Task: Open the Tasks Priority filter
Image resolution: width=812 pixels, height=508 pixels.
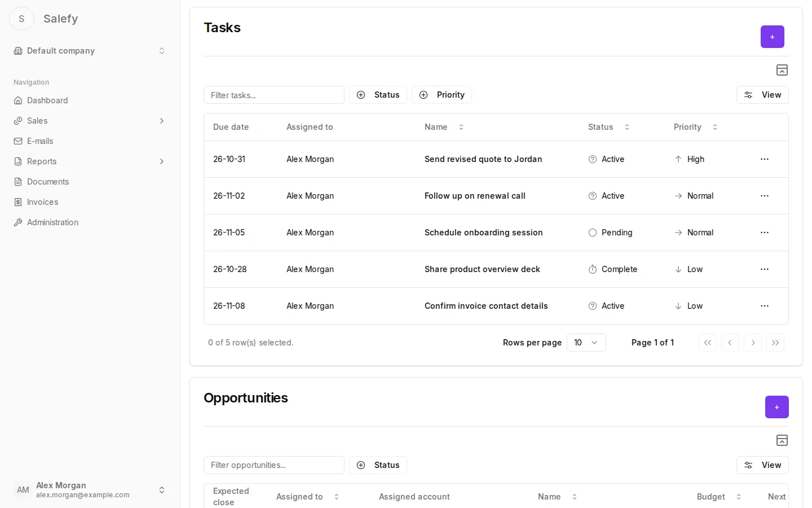Action: pos(442,95)
